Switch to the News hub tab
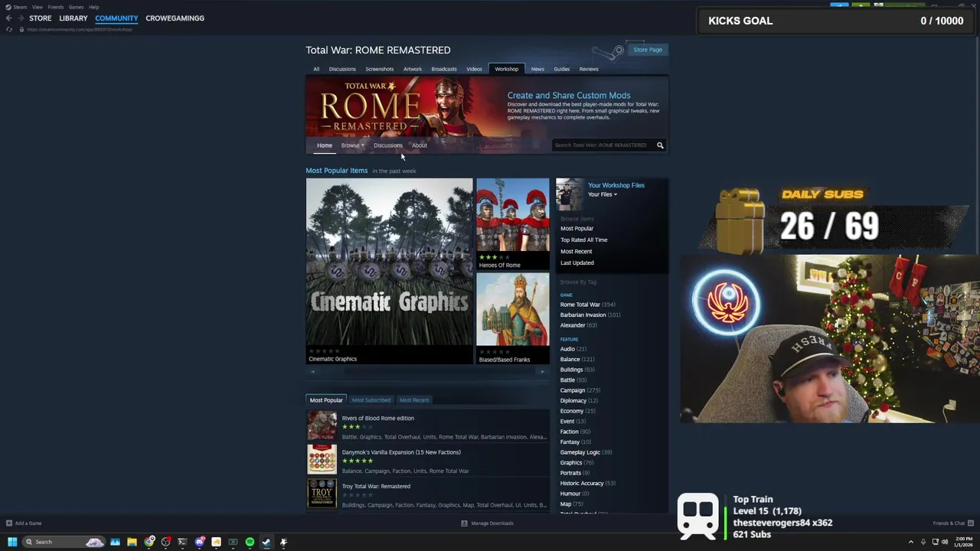Image resolution: width=980 pixels, height=551 pixels. [537, 69]
